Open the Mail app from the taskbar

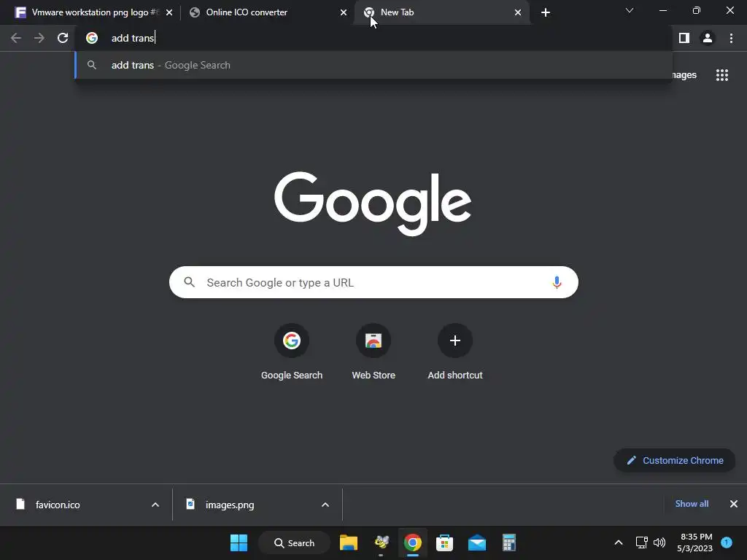477,542
